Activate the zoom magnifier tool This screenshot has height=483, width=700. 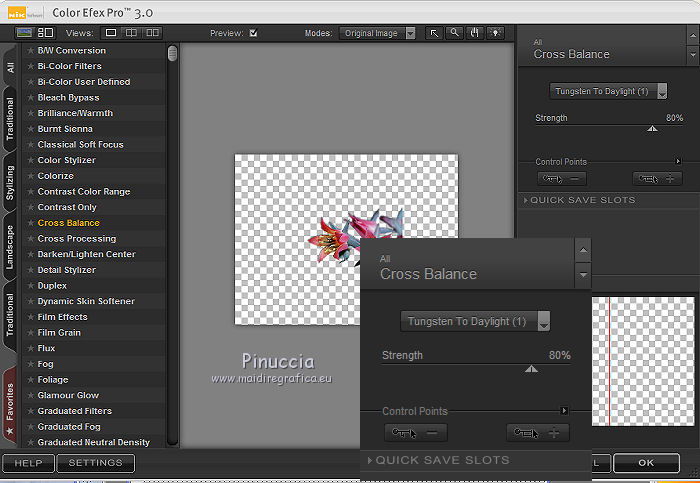[x=454, y=33]
